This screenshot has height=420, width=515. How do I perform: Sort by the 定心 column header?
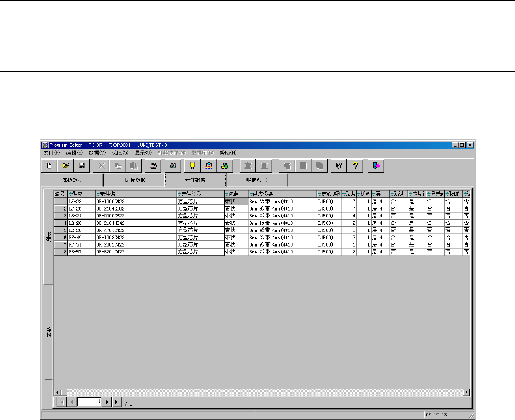click(x=329, y=194)
